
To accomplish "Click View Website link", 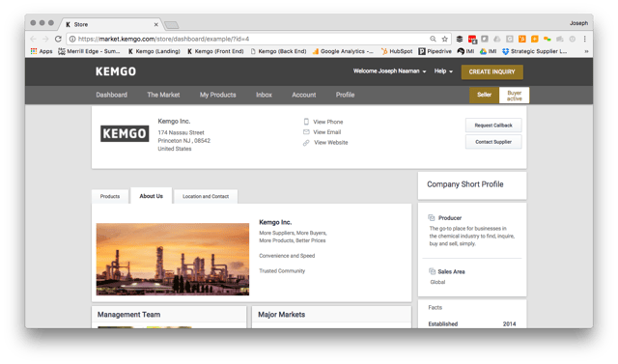I will 330,142.
